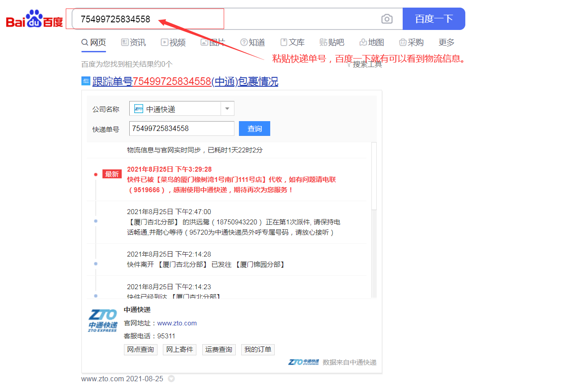The width and height of the screenshot is (570, 392).
Task: Switch to the 采购 tab
Action: 411,42
